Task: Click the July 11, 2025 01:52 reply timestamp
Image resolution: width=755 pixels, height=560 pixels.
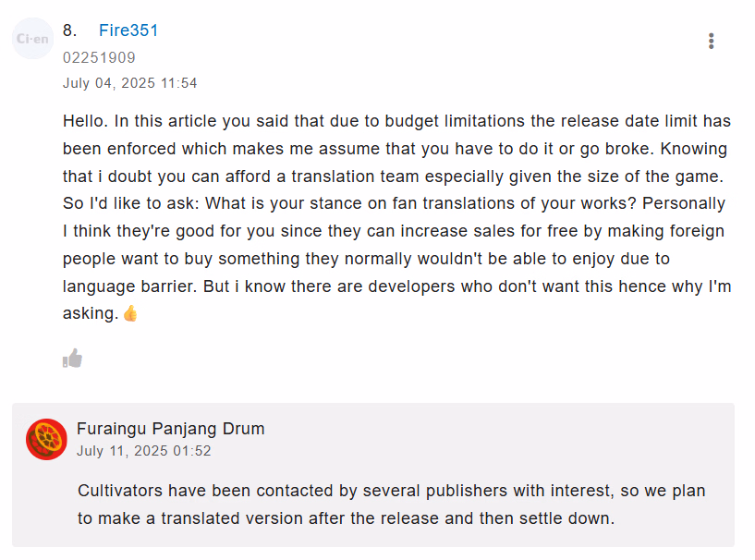Action: pos(143,451)
